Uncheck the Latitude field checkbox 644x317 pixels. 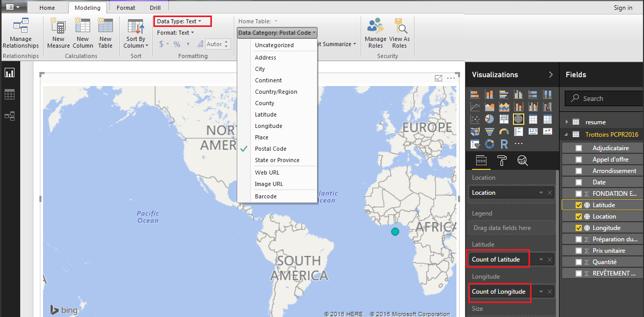click(x=579, y=205)
